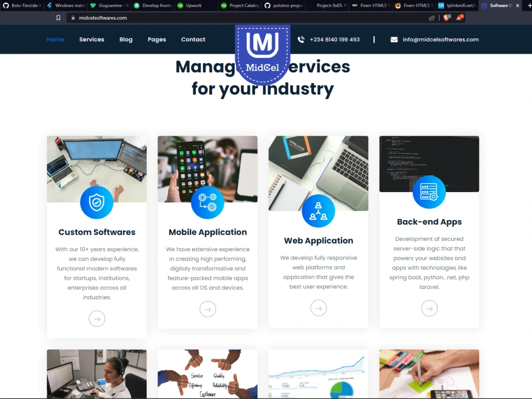
Task: Switch to the tplinkmifi.net tab
Action: [x=458, y=5]
